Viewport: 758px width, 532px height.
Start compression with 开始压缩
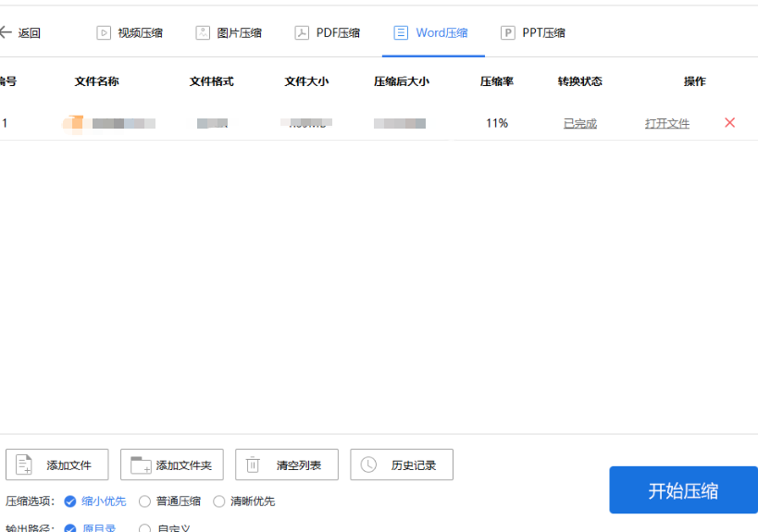coord(683,490)
